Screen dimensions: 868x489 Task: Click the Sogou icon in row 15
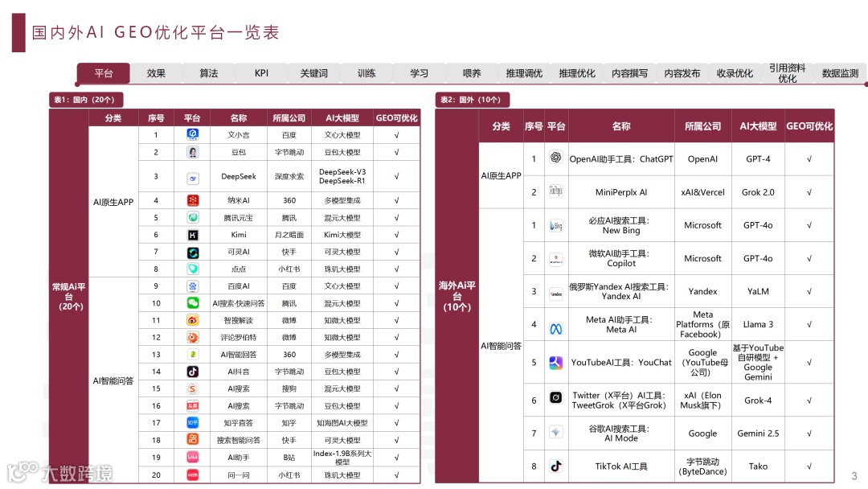[x=193, y=388]
